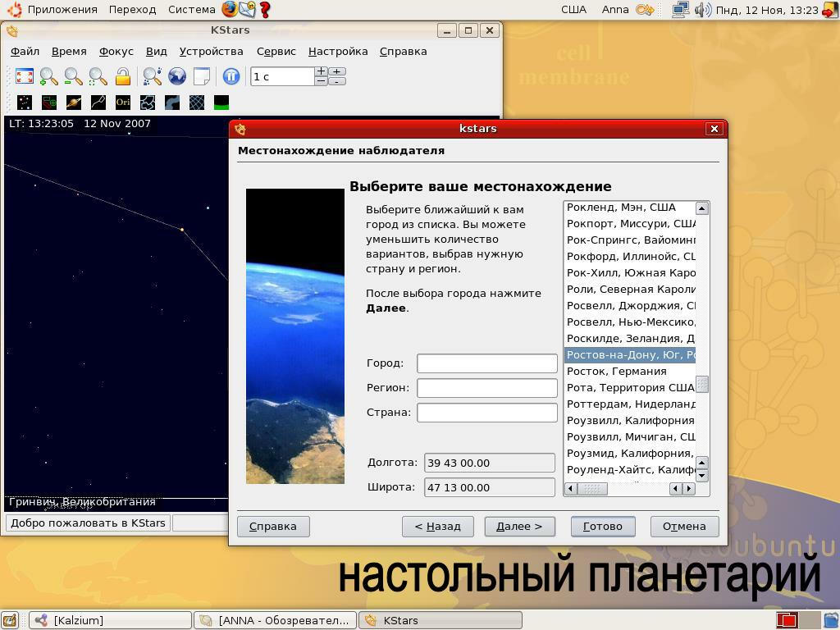Toggle constellation boundaries display icon
The height and width of the screenshot is (630, 840).
(x=148, y=103)
